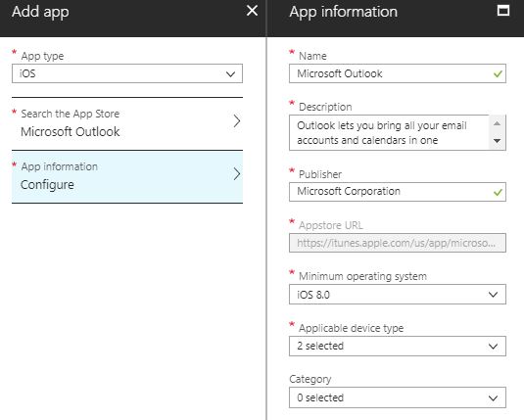Screen dimensions: 524x420
Task: Open Applicable device type dropdown
Action: point(398,346)
